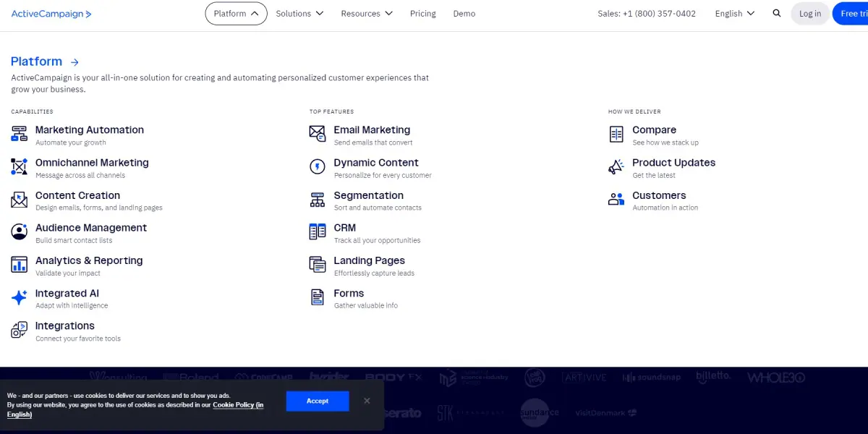Screen dimensions: 868x434
Task: Click the Email Marketing envelope icon
Action: 318,134
